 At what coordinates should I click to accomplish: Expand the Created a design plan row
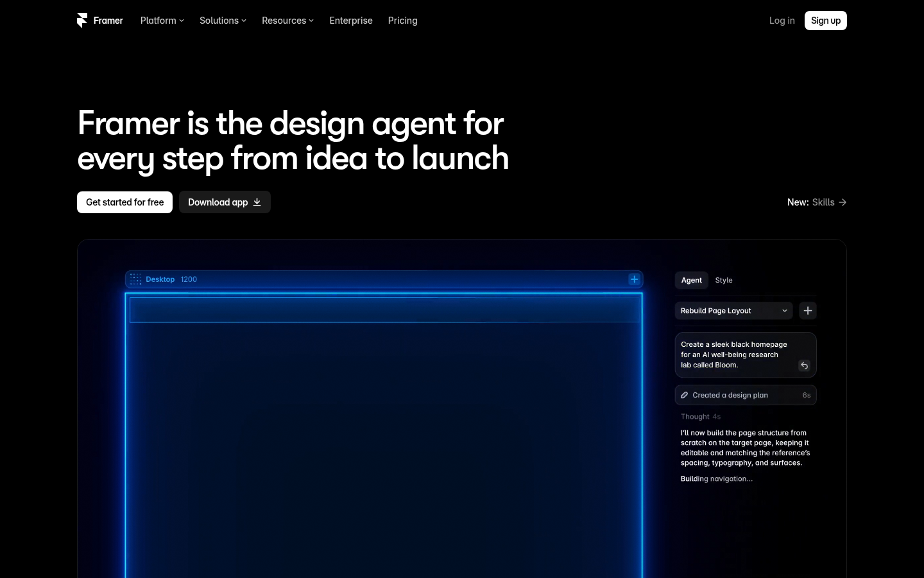746,395
